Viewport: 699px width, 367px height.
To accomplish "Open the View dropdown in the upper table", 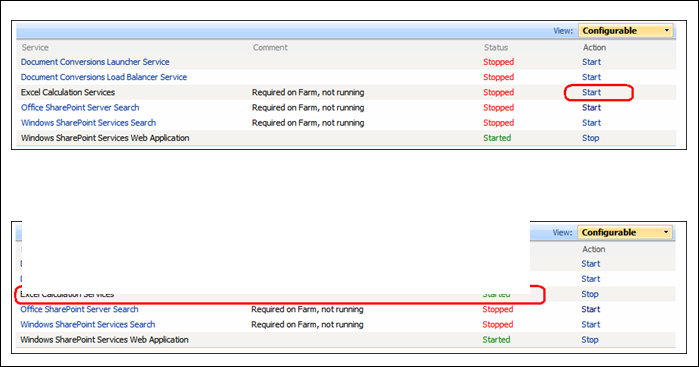I will coord(625,31).
